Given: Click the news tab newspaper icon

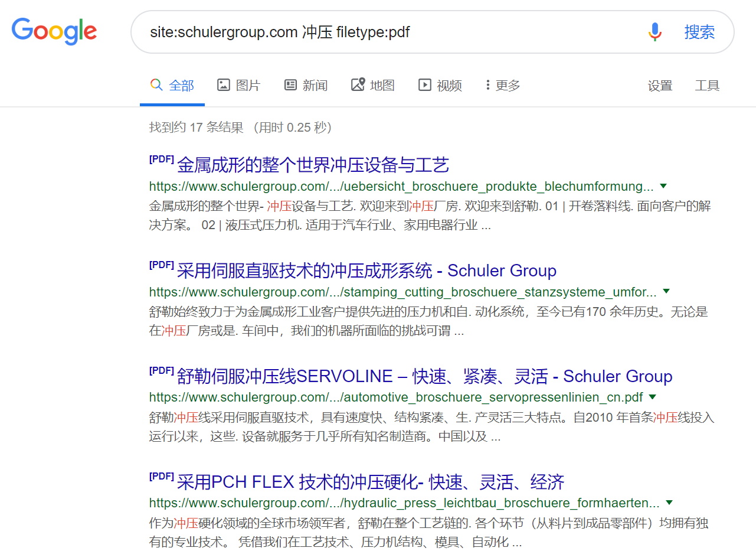Looking at the screenshot, I should coord(290,85).
